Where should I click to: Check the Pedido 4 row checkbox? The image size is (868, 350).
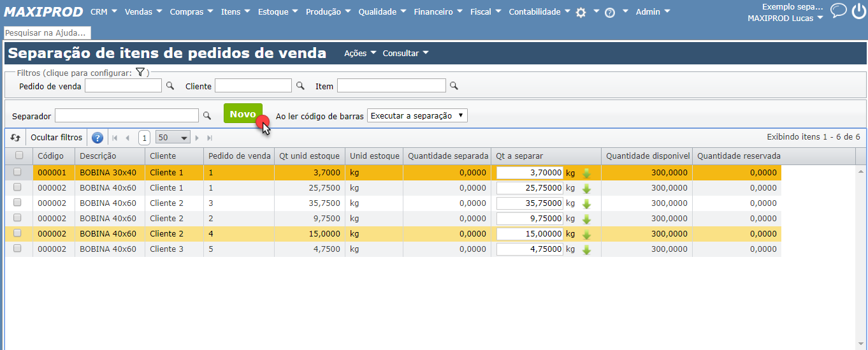tap(17, 233)
